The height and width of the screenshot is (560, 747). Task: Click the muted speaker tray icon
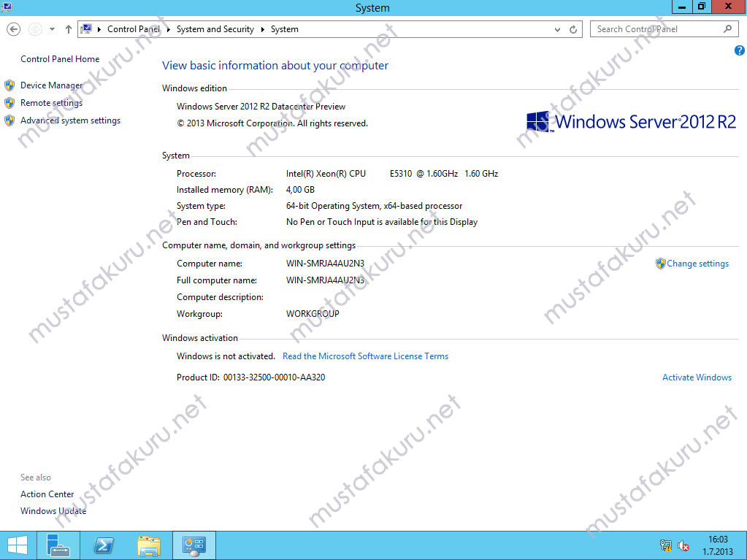(x=683, y=545)
